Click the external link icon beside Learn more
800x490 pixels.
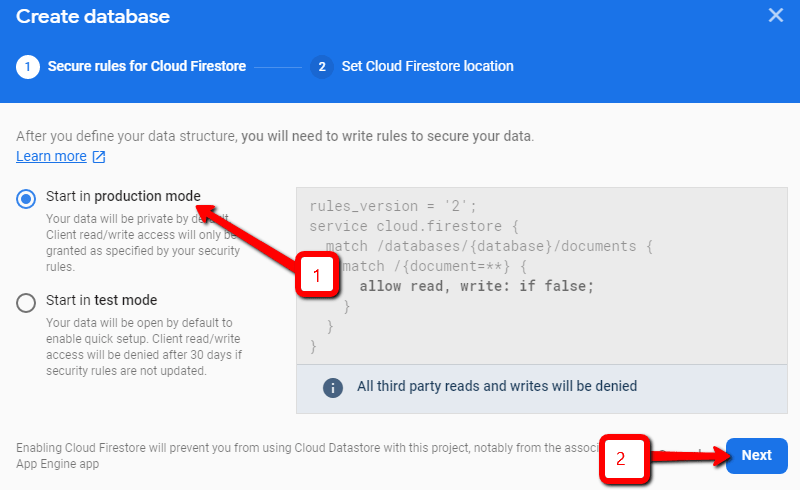click(x=99, y=156)
